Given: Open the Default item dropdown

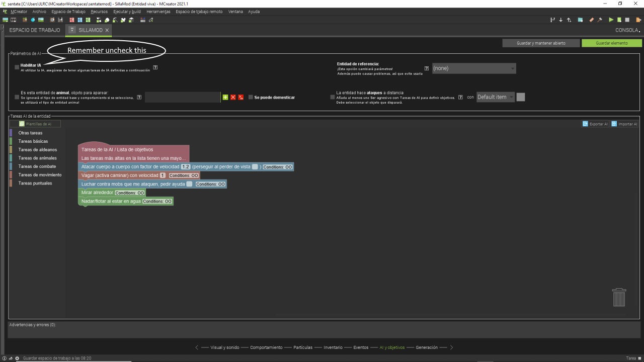Looking at the screenshot, I should click(x=495, y=97).
